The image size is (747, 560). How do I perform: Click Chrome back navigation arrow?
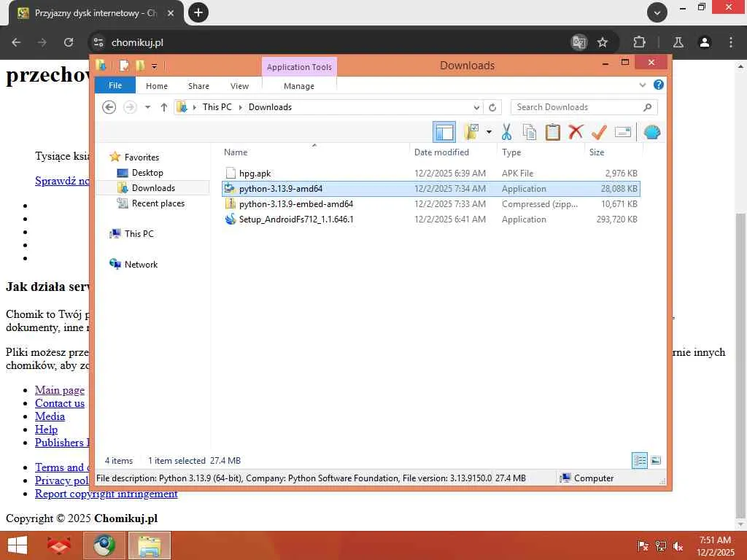pyautogui.click(x=16, y=42)
